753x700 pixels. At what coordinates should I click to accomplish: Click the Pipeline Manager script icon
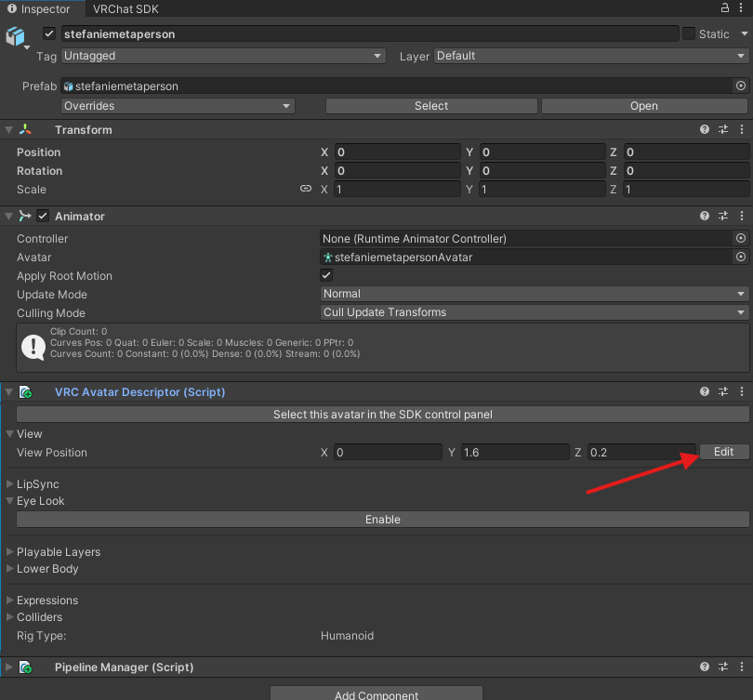[26, 667]
